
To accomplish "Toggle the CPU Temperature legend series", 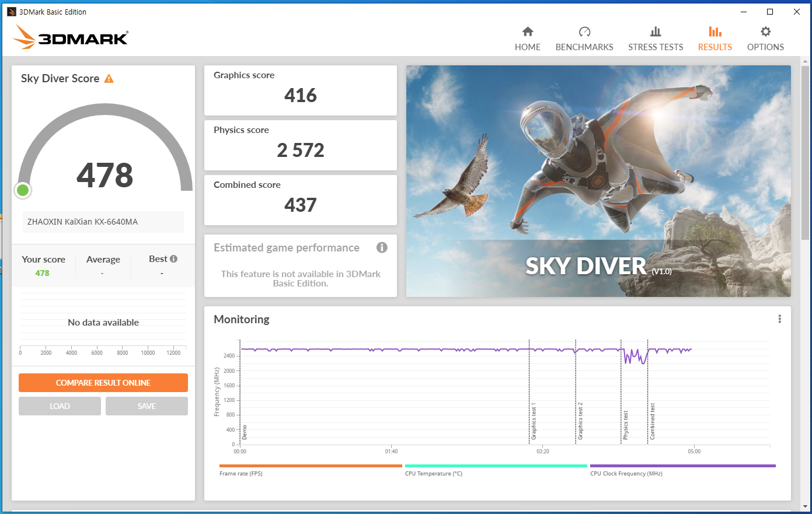I will tap(496, 470).
